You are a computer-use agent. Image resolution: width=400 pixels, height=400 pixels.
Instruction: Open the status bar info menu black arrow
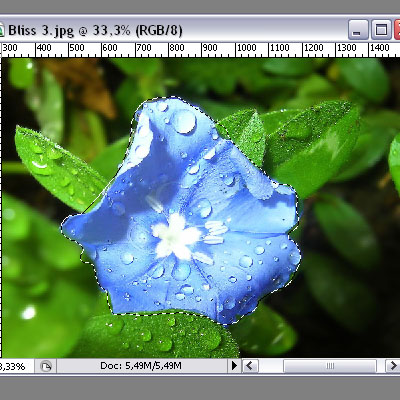point(234,366)
